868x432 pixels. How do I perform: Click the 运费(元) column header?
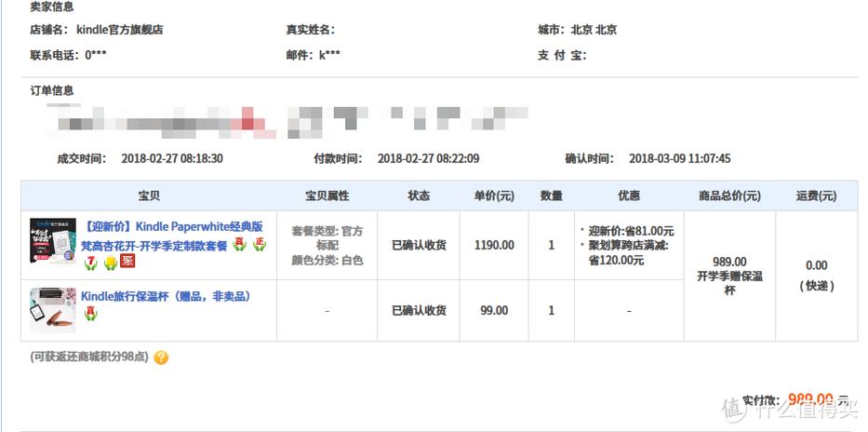[817, 196]
